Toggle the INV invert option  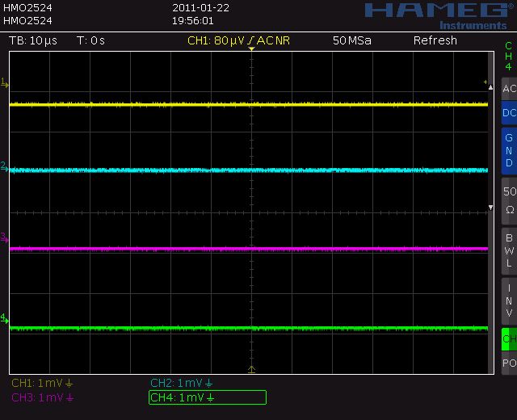(508, 300)
